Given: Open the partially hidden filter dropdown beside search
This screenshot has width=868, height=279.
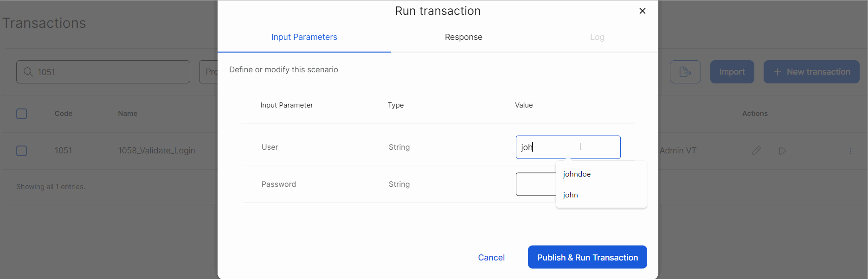Looking at the screenshot, I should coord(209,72).
